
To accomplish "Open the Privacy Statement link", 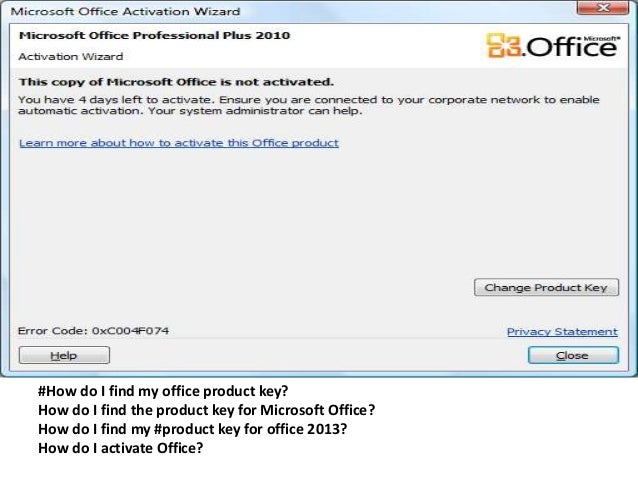I will pyautogui.click(x=562, y=332).
